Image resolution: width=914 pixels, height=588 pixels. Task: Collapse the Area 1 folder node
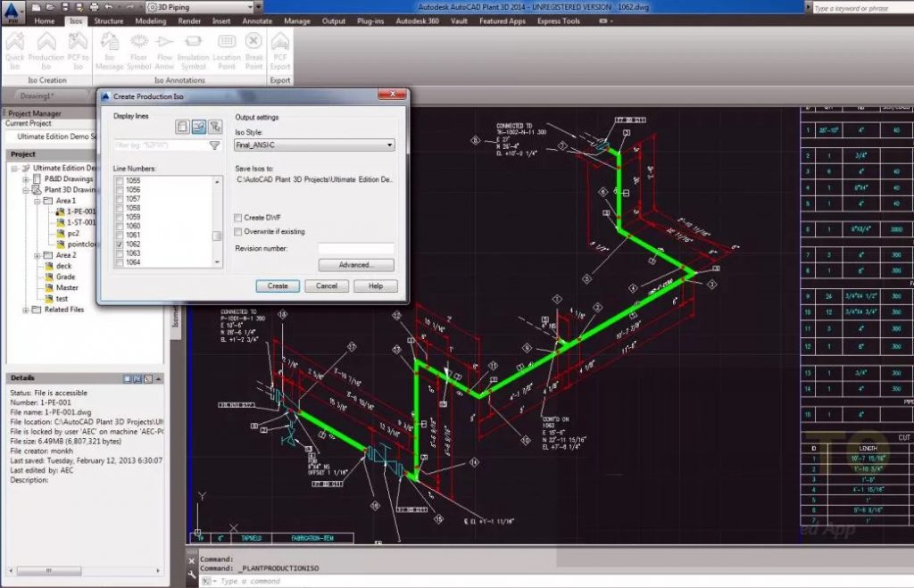tap(37, 201)
